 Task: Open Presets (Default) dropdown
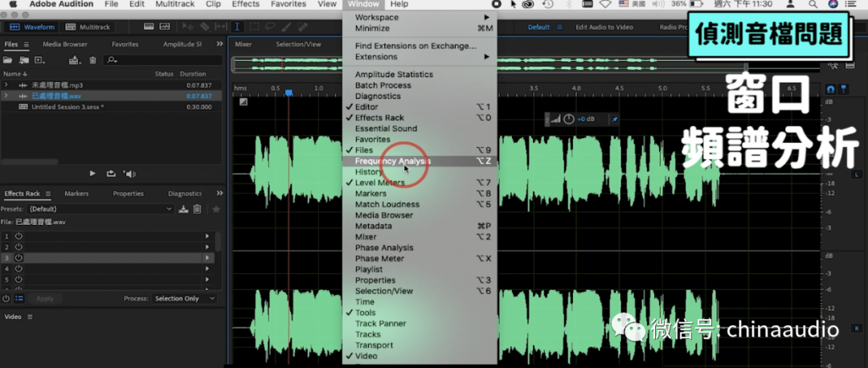pos(100,209)
